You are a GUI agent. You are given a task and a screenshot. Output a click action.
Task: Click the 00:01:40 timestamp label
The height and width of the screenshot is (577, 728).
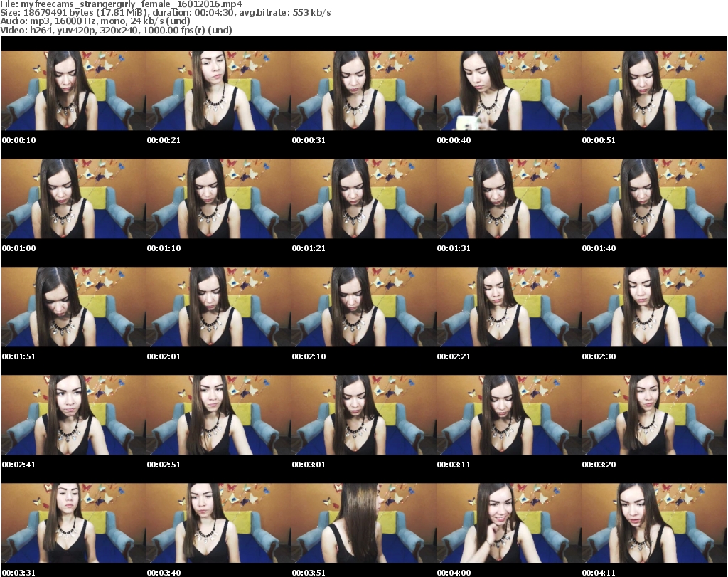599,248
